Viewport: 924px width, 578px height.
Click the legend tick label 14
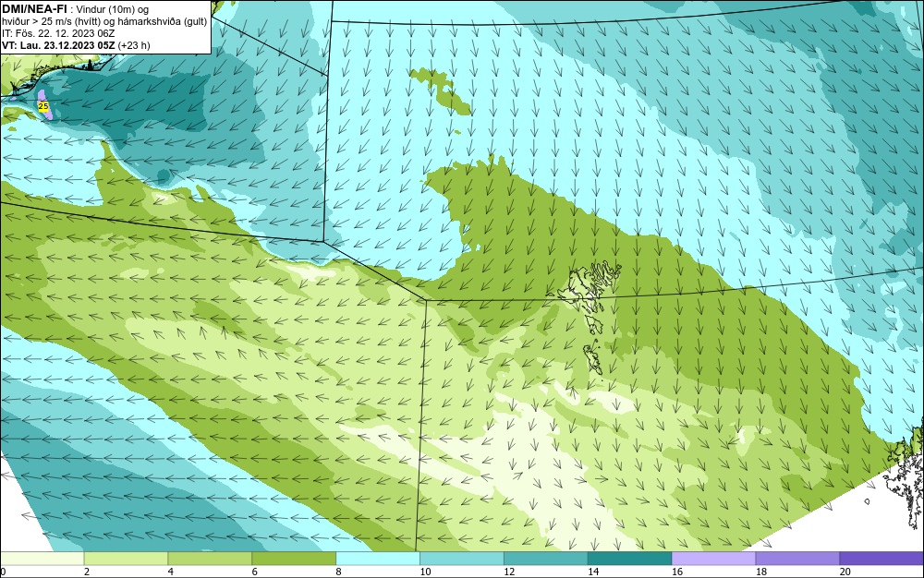(x=593, y=572)
